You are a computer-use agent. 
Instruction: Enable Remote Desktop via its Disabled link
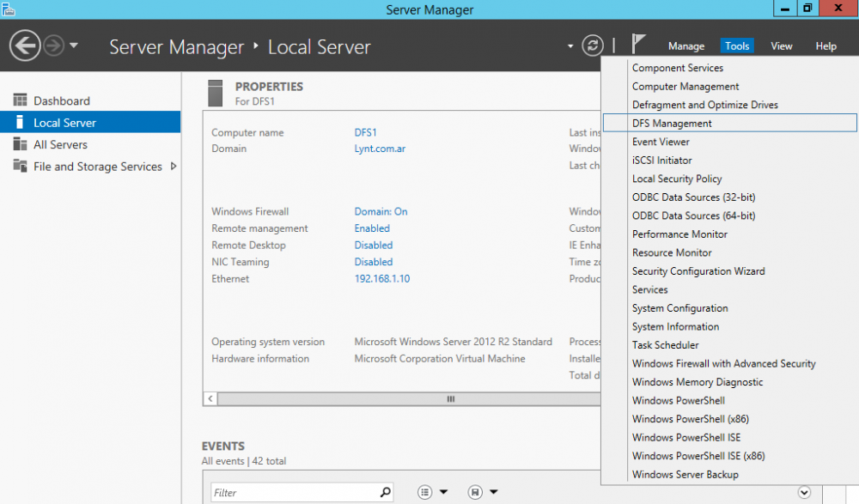pos(373,245)
